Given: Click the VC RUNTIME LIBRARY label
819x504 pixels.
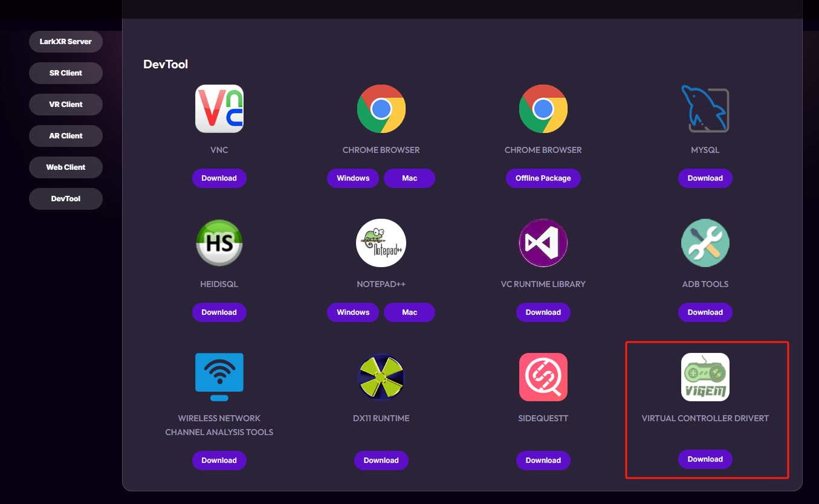Looking at the screenshot, I should tap(543, 284).
